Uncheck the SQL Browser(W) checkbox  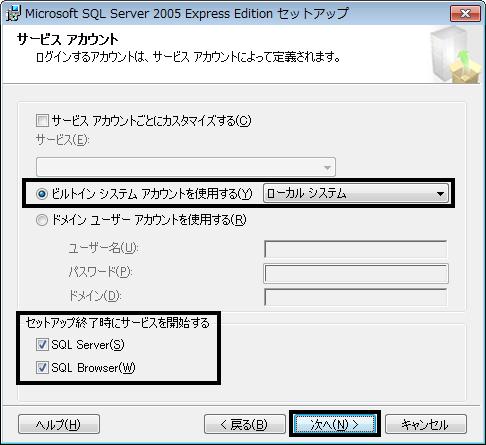(x=42, y=368)
